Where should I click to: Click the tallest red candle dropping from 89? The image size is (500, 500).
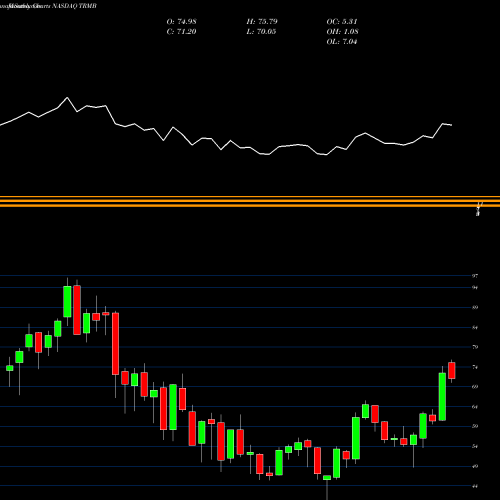point(115,344)
